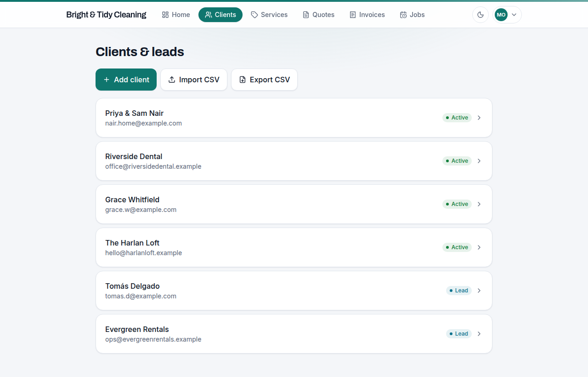
Task: Expand Riverside Dental row chevron
Action: point(479,161)
